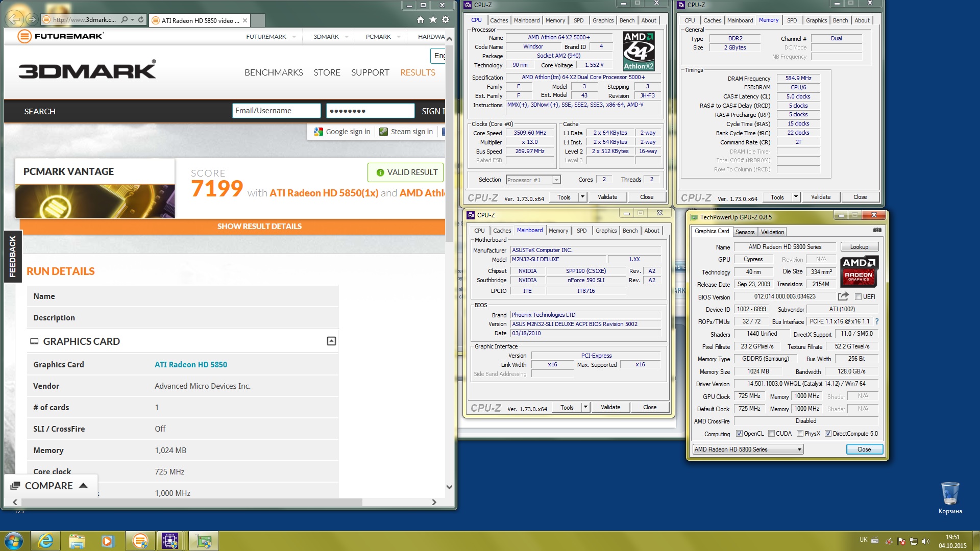This screenshot has width=980, height=551.
Task: Open Tools dropdown arrow in CPU-Z CPU window
Action: [x=582, y=197]
